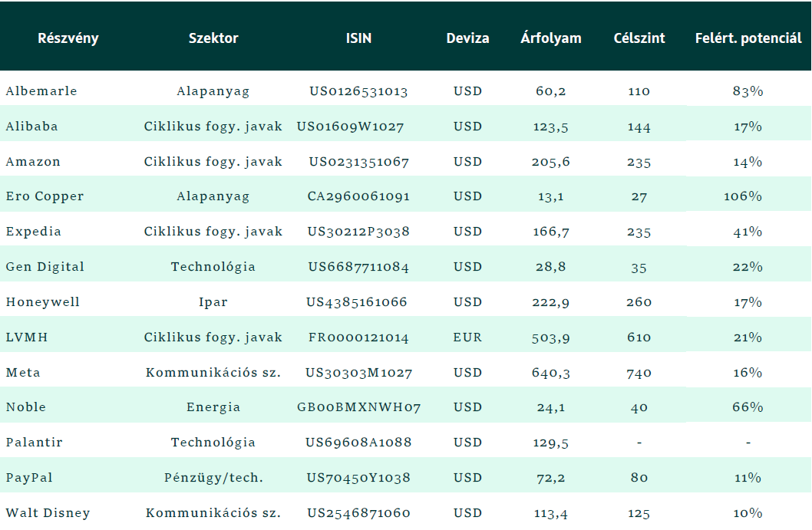Click the Gen Digital Technológia sector cell
This screenshot has width=812, height=530.
click(213, 267)
